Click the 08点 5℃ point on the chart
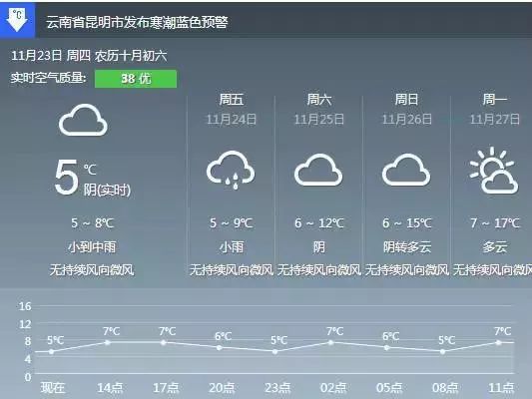The width and height of the screenshot is (532, 399). pos(442,351)
